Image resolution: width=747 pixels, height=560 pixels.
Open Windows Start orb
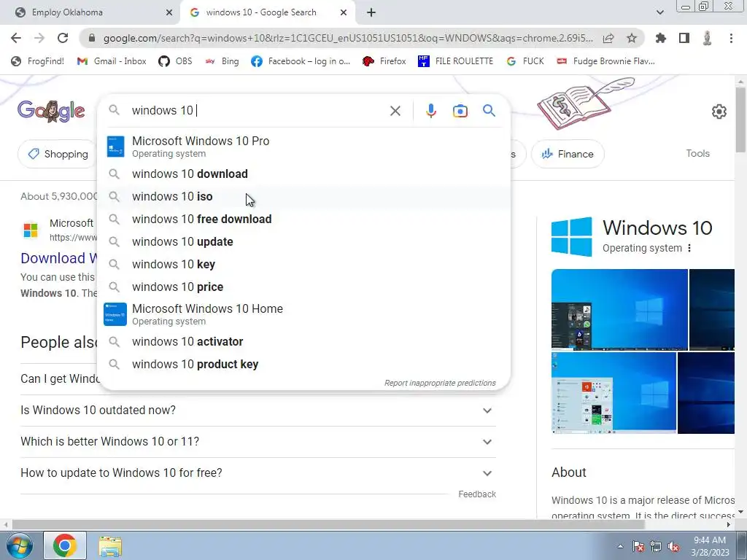pyautogui.click(x=20, y=545)
